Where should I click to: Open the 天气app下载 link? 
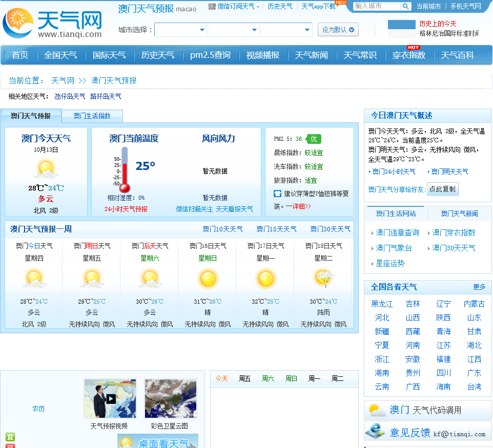click(318, 6)
